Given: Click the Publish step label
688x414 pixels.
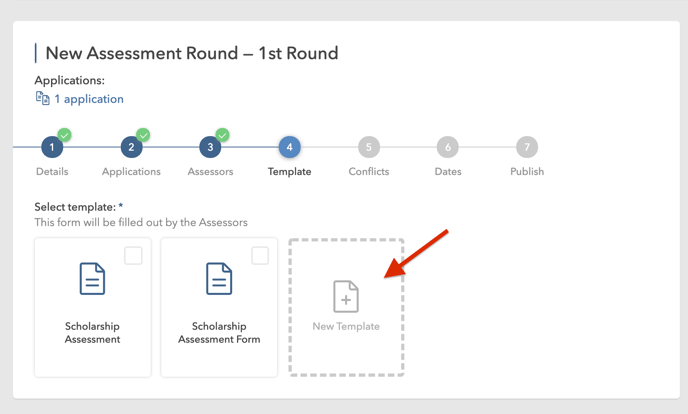Looking at the screenshot, I should [527, 171].
